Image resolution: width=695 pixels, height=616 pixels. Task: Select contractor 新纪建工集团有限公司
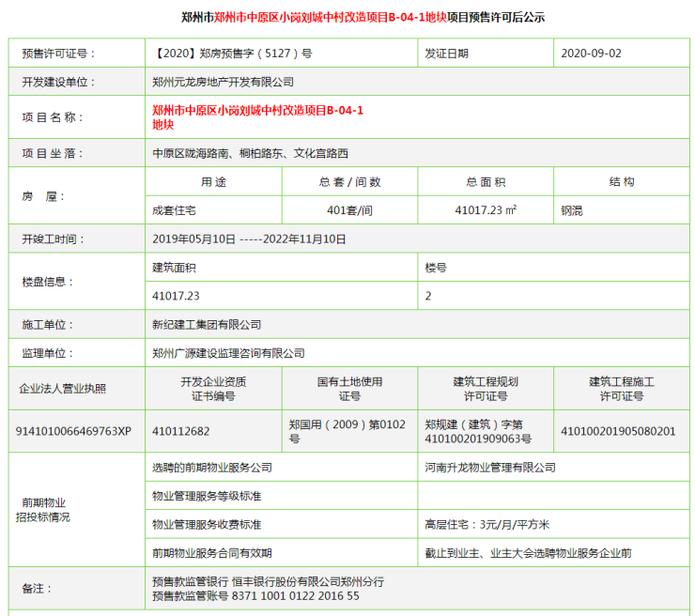[x=207, y=325]
